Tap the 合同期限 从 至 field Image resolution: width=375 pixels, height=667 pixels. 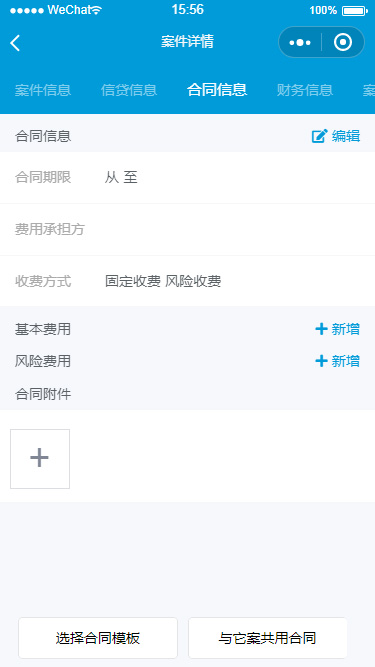tap(188, 178)
